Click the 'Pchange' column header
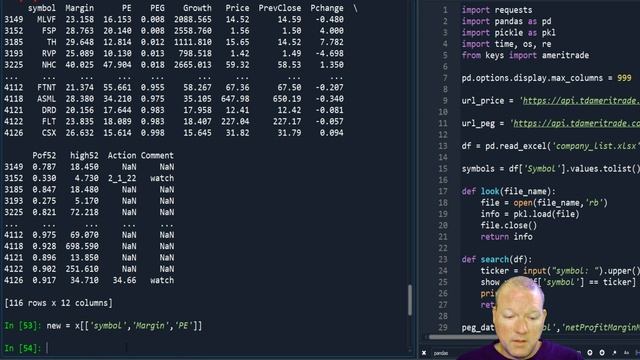 pos(327,8)
